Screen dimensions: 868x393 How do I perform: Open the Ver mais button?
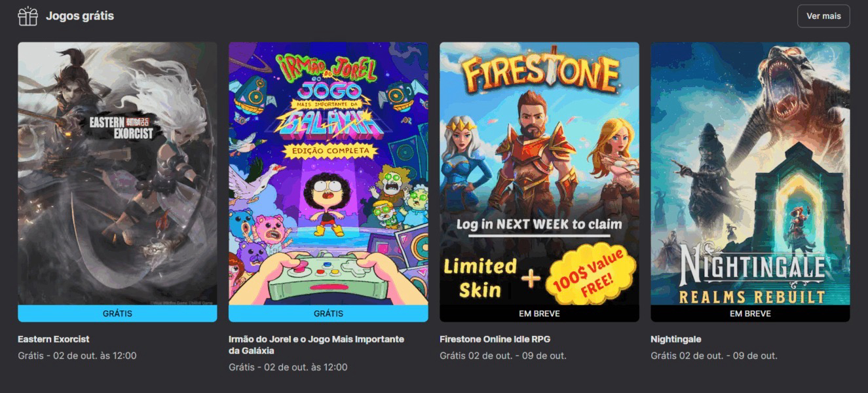pyautogui.click(x=823, y=16)
